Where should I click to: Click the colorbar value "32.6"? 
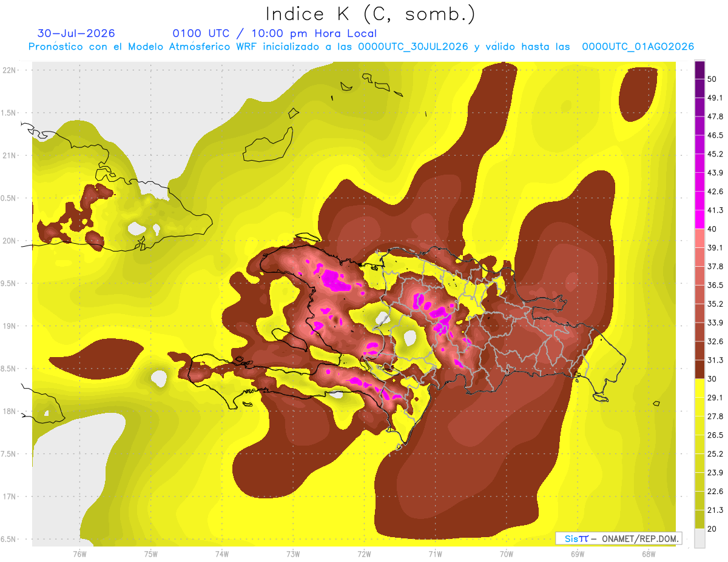(715, 341)
